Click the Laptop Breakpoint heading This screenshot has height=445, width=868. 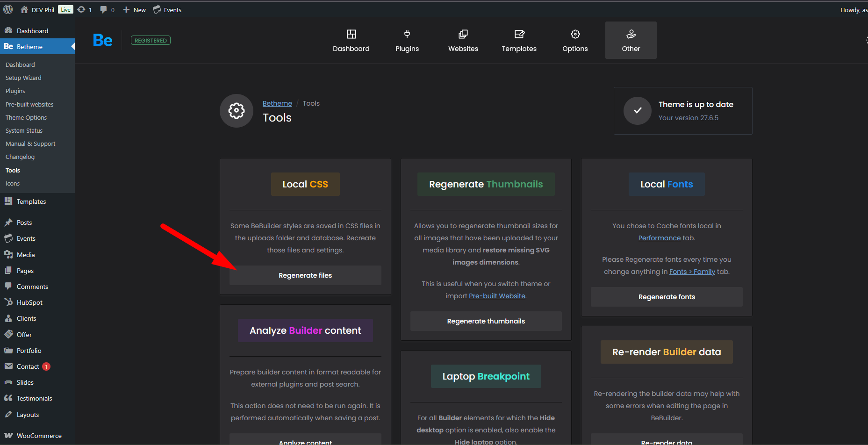click(x=486, y=376)
